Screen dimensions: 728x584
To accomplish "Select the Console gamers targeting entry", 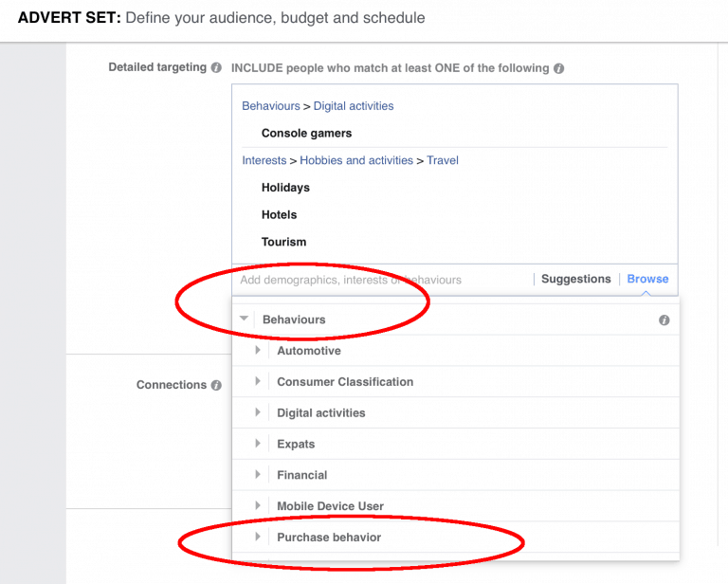I will tap(306, 134).
